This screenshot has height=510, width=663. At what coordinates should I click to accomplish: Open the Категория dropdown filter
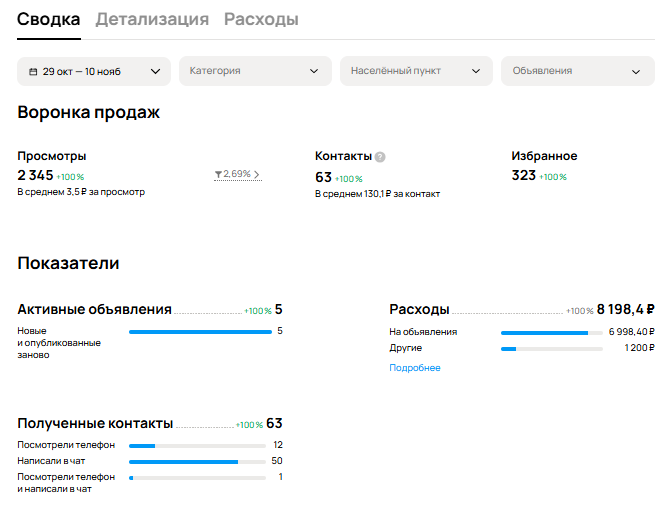tap(254, 71)
